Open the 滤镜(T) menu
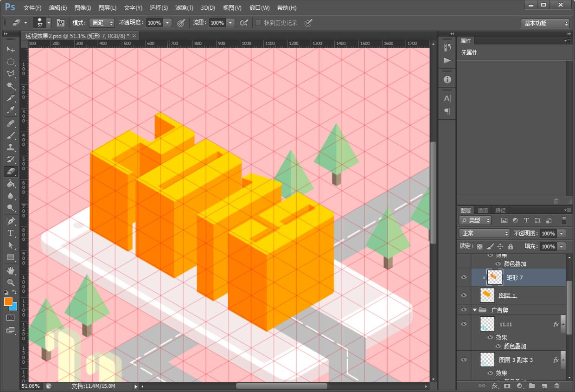 tap(184, 8)
